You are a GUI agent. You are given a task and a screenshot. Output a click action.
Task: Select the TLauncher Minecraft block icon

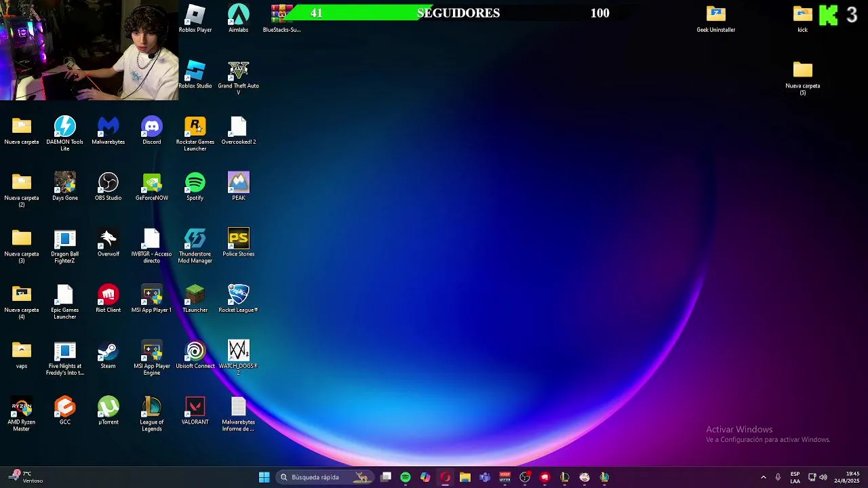[x=195, y=300]
